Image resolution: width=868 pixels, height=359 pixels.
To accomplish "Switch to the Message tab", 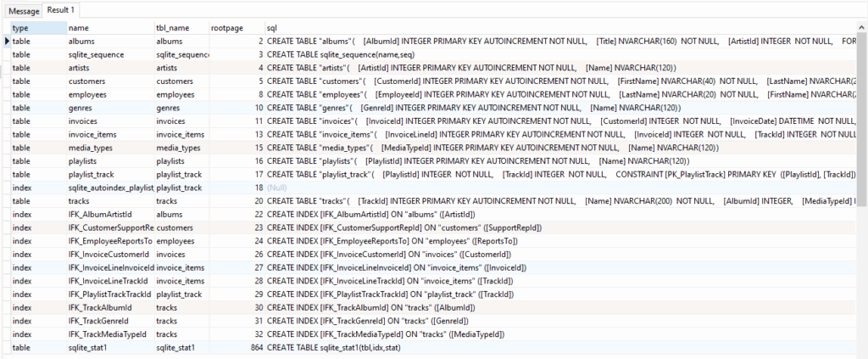I will 24,10.
